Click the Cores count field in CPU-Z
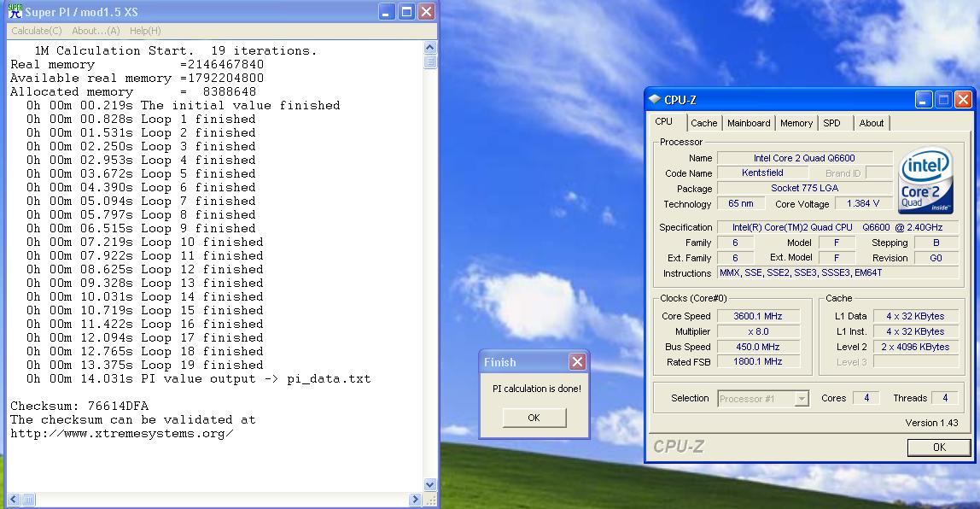This screenshot has height=509, width=980. click(866, 398)
